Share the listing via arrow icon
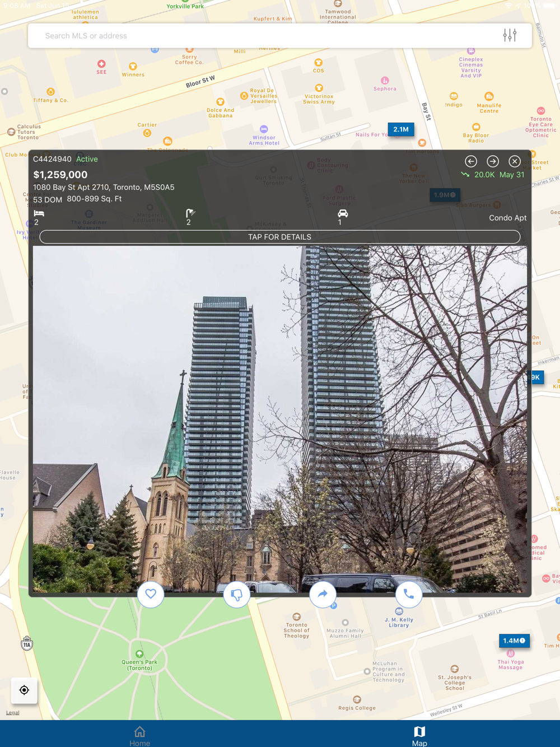This screenshot has height=747, width=560. (x=323, y=594)
